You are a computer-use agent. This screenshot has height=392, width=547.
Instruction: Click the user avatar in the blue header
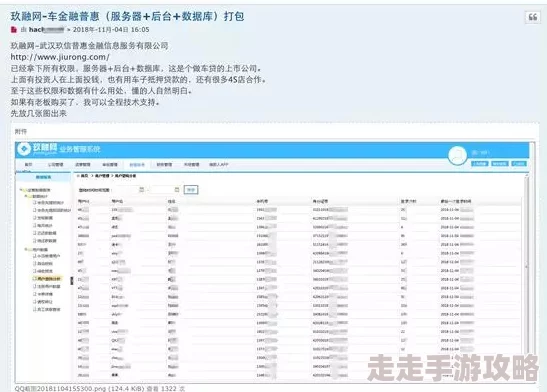point(457,155)
